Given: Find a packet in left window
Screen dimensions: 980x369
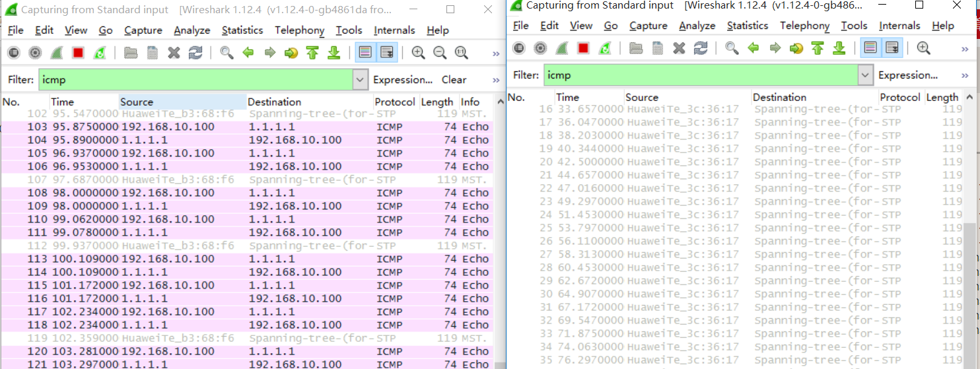Looking at the screenshot, I should [227, 53].
